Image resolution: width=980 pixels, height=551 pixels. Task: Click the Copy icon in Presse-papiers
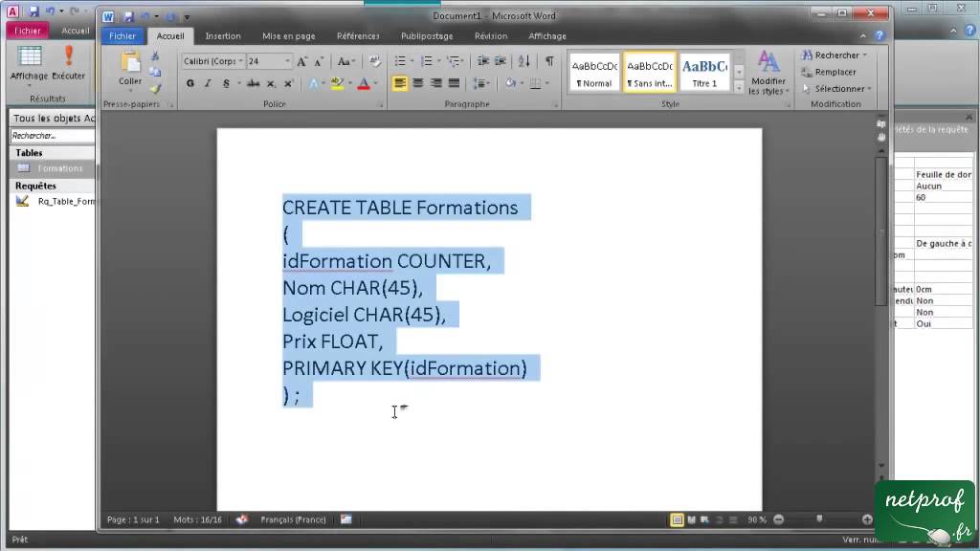click(156, 73)
